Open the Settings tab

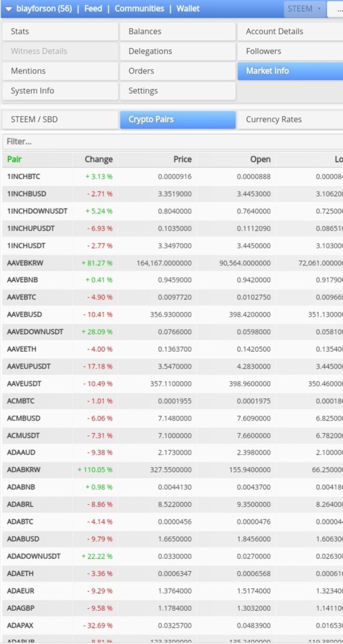[x=177, y=91]
